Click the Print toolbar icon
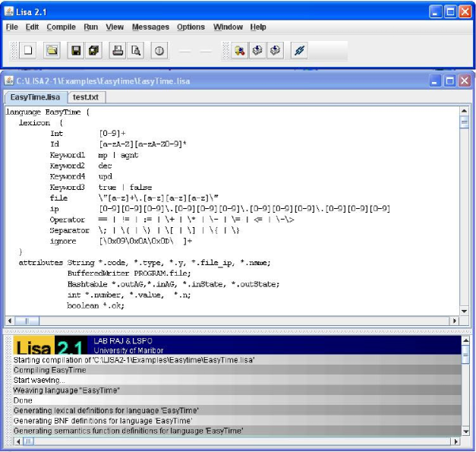476x452 pixels. 118,51
